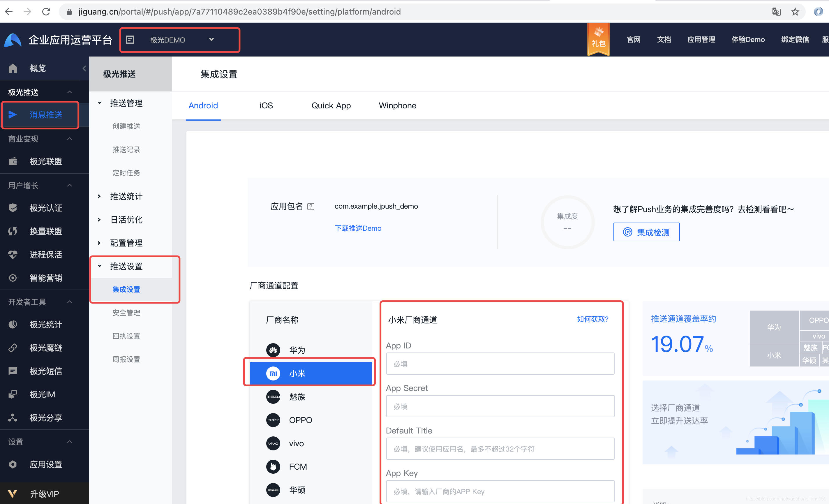Image resolution: width=829 pixels, height=504 pixels.
Task: Click the 换量联盟 icon
Action: pos(13,231)
